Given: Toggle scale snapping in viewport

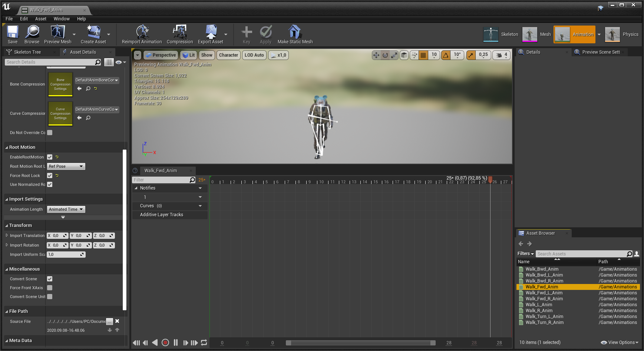Looking at the screenshot, I should [x=471, y=55].
